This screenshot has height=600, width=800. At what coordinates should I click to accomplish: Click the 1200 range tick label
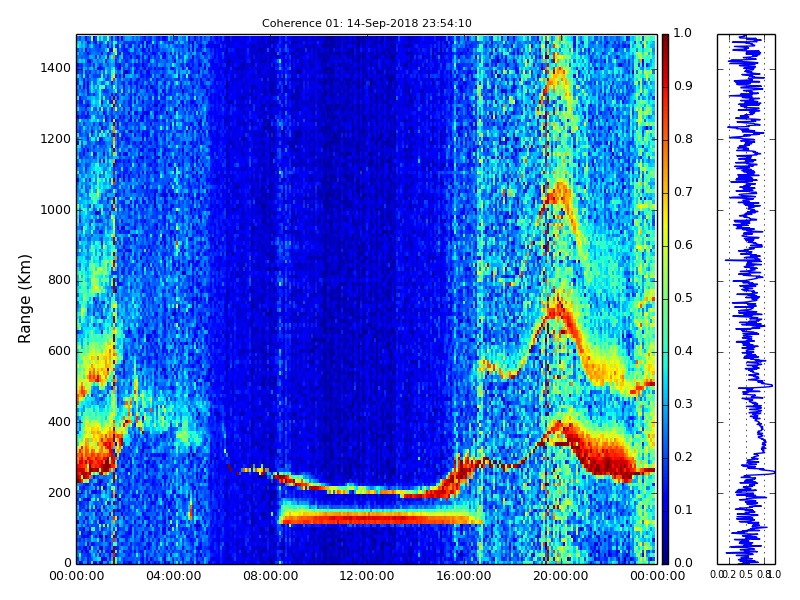tap(56, 139)
